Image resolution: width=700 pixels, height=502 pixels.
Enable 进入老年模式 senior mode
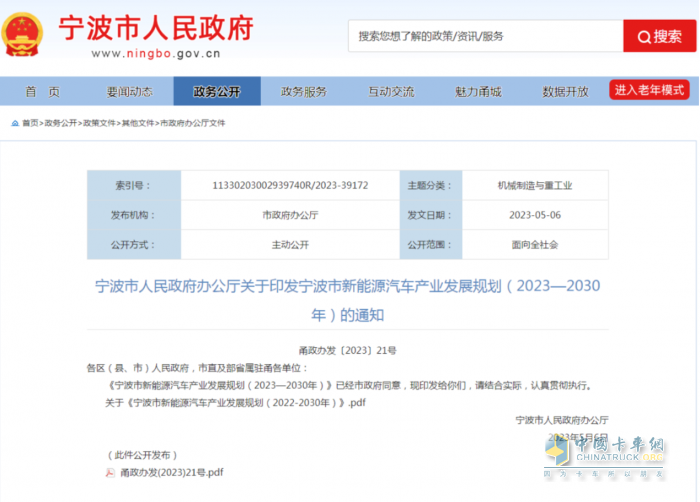point(649,90)
